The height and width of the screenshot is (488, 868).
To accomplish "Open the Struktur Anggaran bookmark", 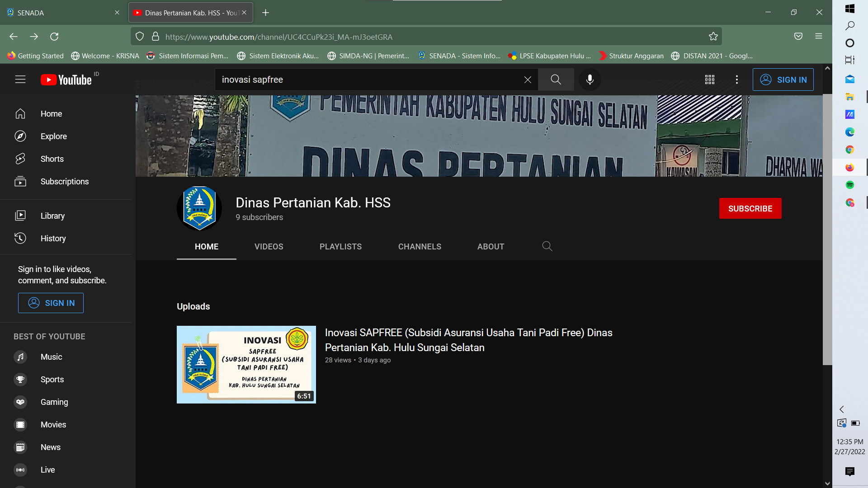I will coord(631,56).
